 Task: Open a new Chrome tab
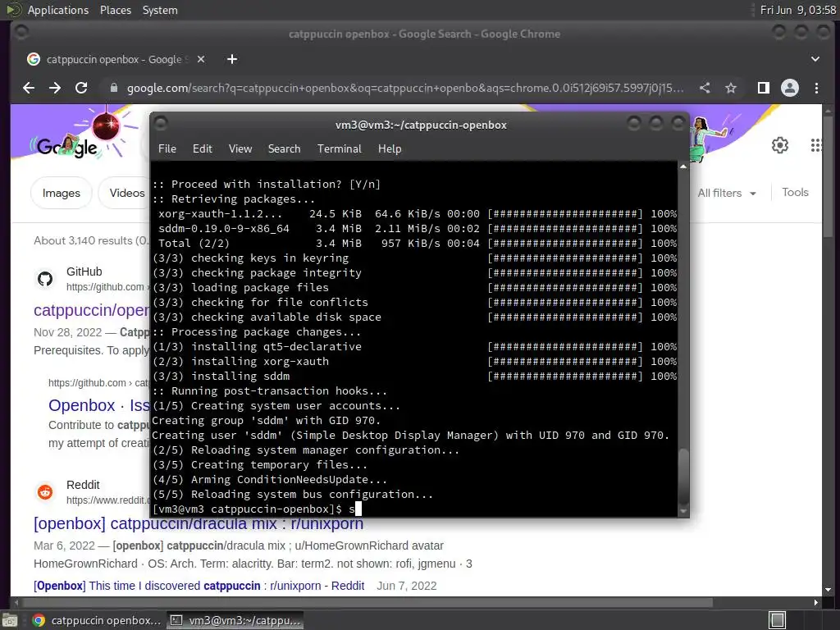(232, 59)
